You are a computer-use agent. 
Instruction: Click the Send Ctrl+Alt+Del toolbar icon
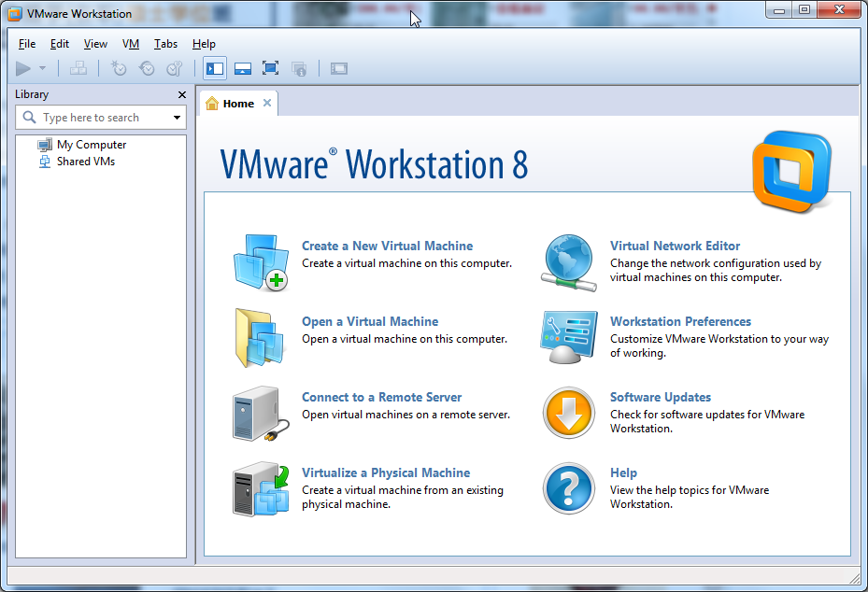[x=78, y=68]
